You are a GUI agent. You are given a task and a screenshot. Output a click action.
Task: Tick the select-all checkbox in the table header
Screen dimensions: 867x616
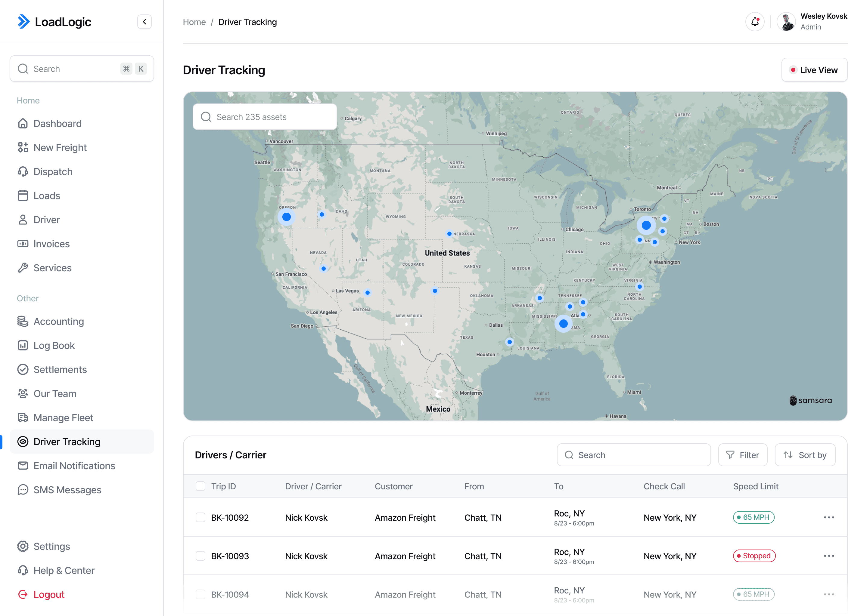[x=200, y=486]
